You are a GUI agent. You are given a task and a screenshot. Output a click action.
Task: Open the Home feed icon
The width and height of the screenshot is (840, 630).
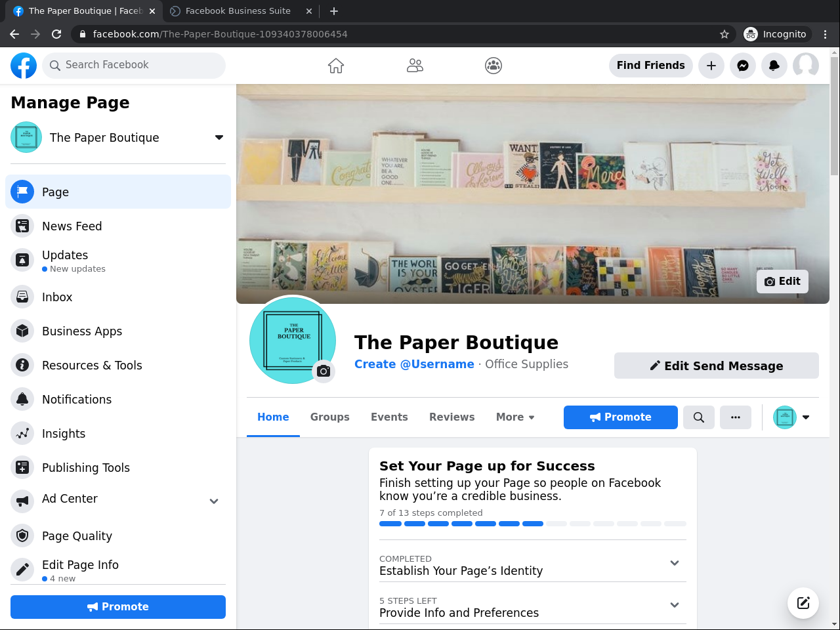336,66
